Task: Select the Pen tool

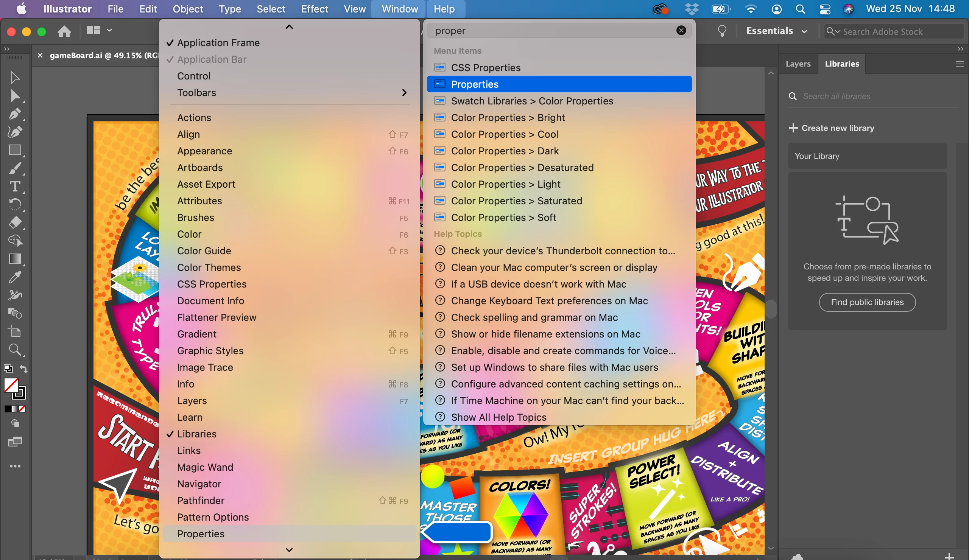Action: coord(15,114)
